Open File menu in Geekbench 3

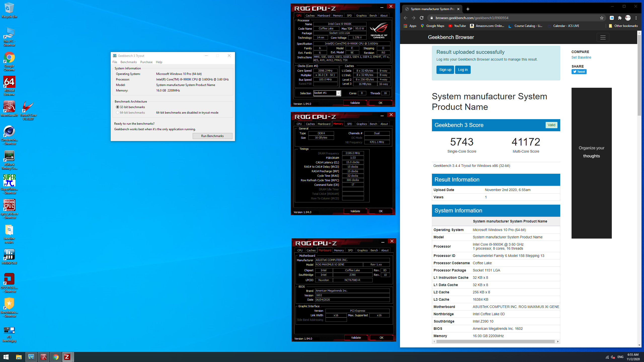click(115, 62)
